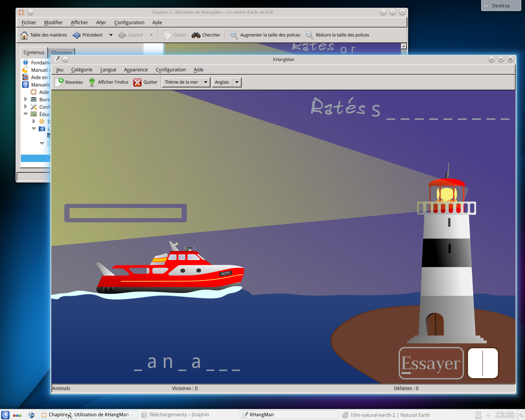This screenshot has height=420, width=525.
Task: Collapse the Éducation tree branch
Action: [25, 114]
